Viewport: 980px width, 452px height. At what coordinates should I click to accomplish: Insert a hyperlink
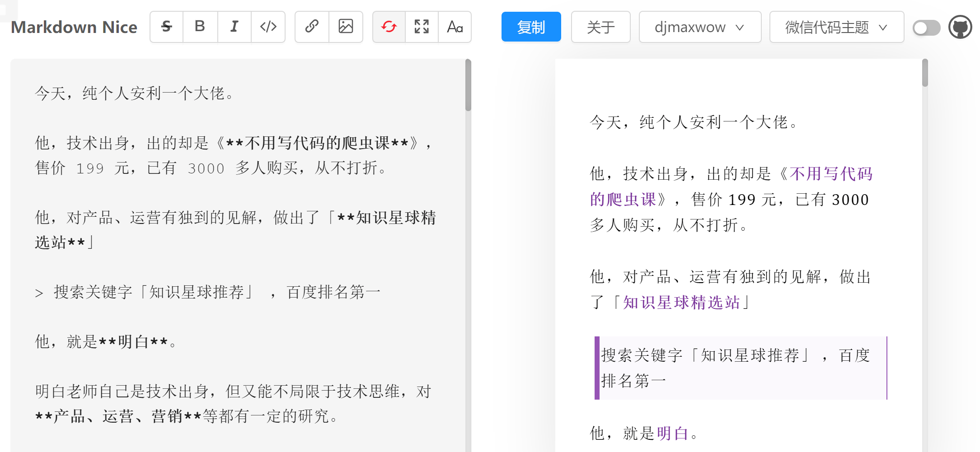[x=312, y=27]
